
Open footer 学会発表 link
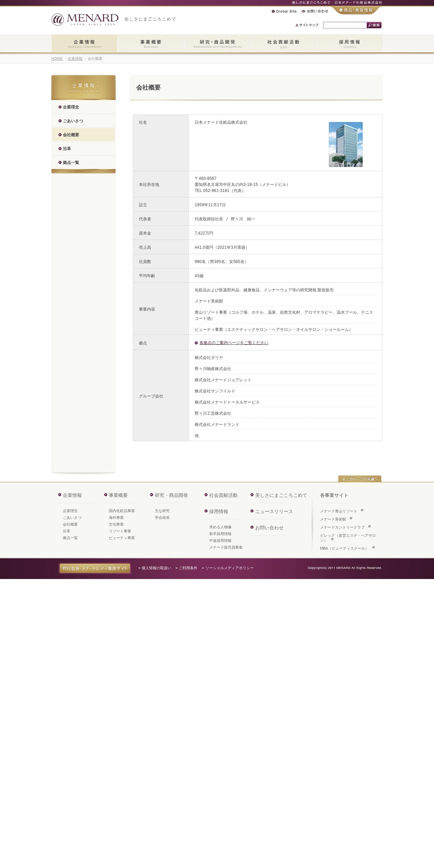coord(162,517)
